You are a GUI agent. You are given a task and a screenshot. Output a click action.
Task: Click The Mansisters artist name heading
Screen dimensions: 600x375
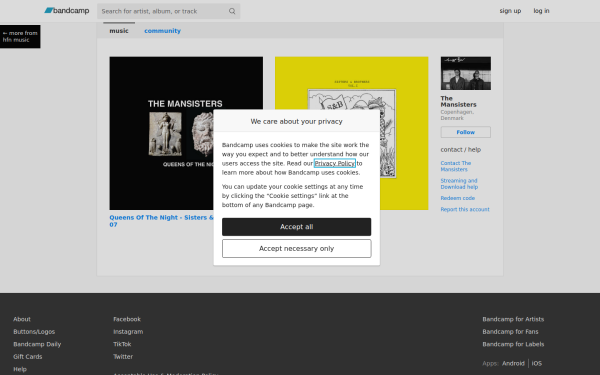tap(458, 101)
